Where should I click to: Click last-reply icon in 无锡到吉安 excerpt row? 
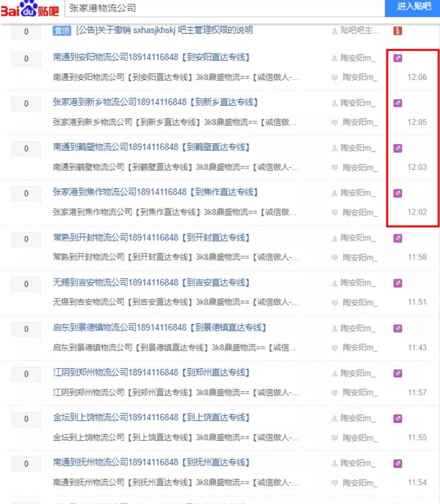point(335,303)
